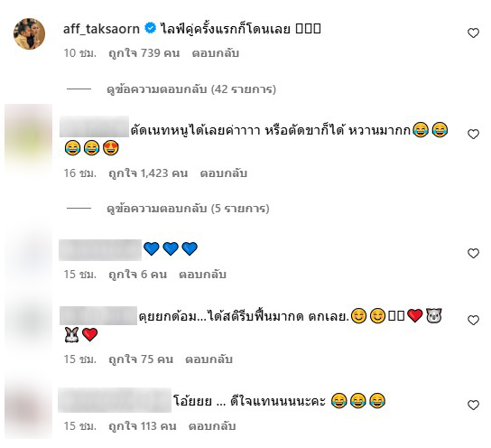491x448 pixels.
Task: Reply to the comment with 1,423 likes
Action: [224, 173]
